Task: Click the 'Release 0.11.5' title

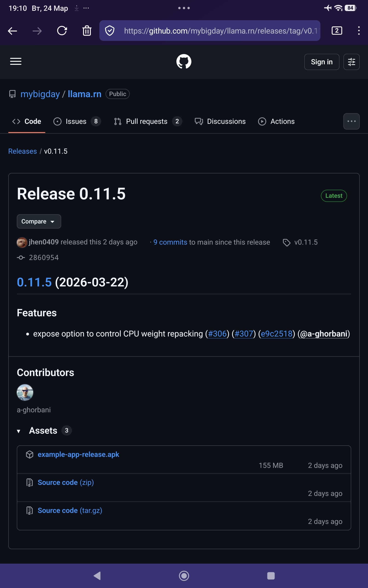Action: click(71, 194)
